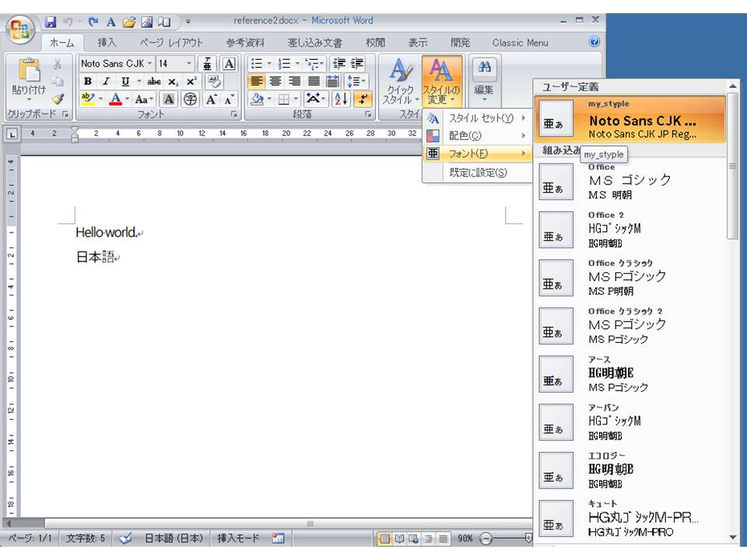Toggle character shading (shaded A)
This screenshot has width=747, height=560.
click(x=169, y=99)
